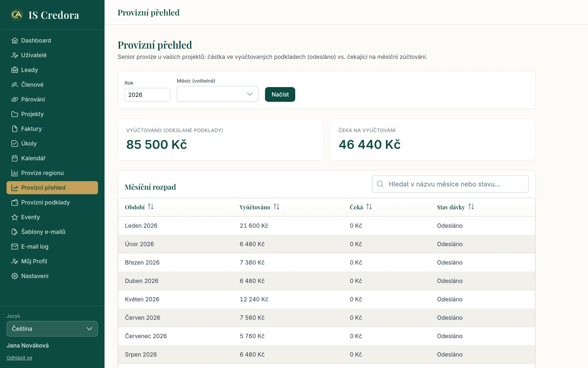This screenshot has width=588, height=368.
Task: Click the Jana Nováková user name
Action: (x=28, y=345)
